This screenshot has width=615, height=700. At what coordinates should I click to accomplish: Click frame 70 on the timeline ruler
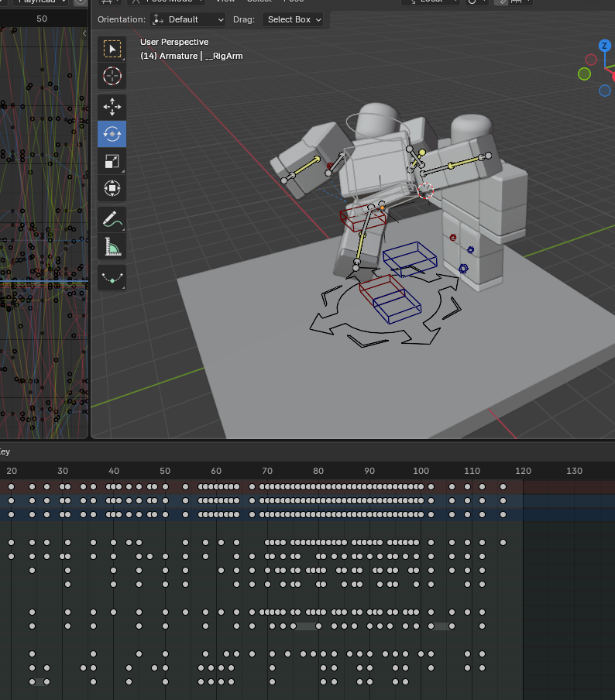click(267, 471)
